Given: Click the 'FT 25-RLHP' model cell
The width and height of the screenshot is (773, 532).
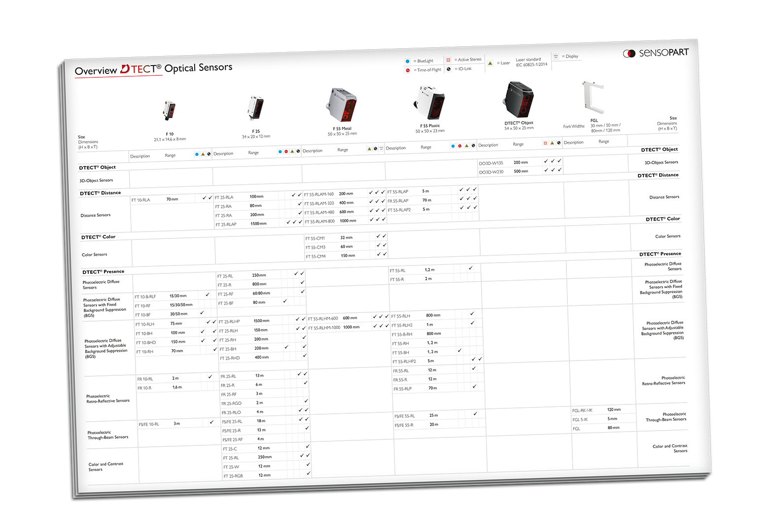Looking at the screenshot, I should pos(229,322).
